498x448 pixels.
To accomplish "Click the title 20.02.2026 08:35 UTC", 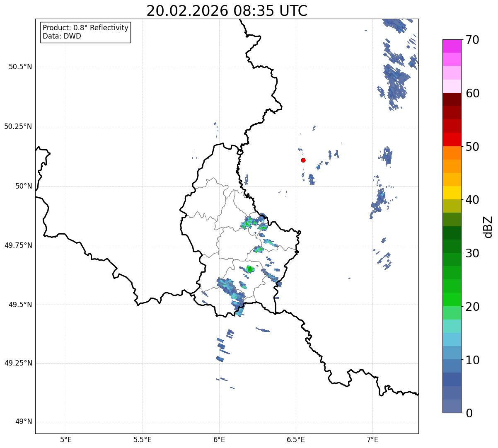I will (x=227, y=10).
